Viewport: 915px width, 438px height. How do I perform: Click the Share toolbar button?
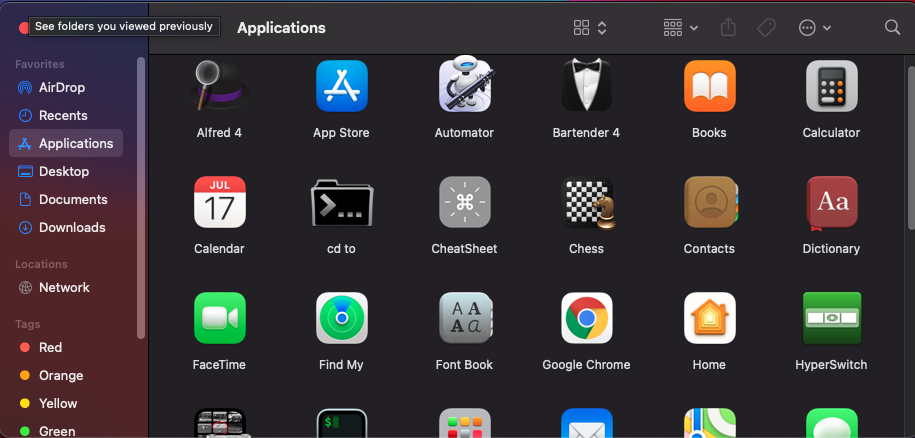coord(728,27)
